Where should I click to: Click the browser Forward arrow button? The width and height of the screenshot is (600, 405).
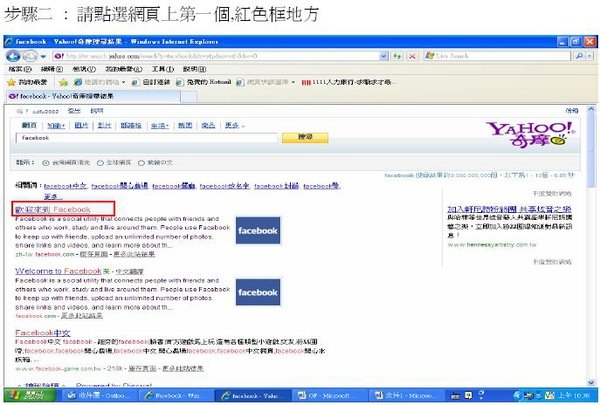tap(30, 56)
